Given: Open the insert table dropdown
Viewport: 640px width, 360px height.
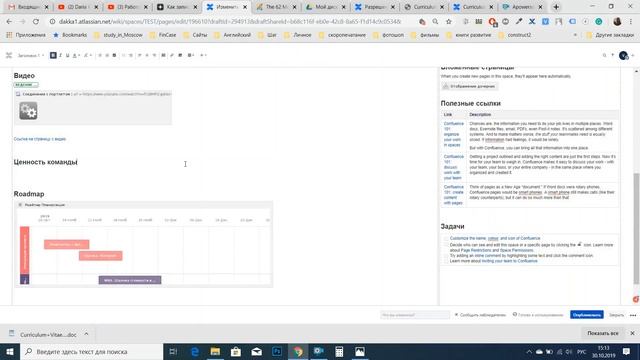Looking at the screenshot, I should pyautogui.click(x=191, y=55).
